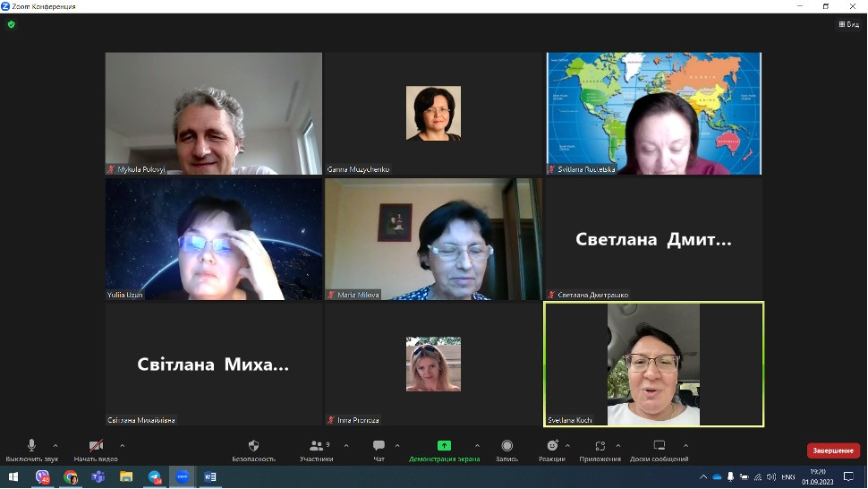Click the OneDrive cloud tray icon
868x489 pixels.
[x=717, y=476]
